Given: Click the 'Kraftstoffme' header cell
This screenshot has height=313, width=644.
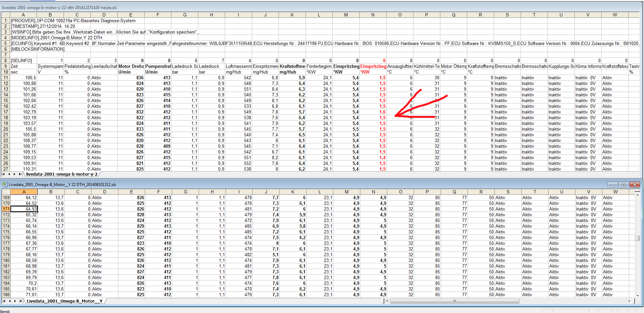Looking at the screenshot, I should pos(292,66).
